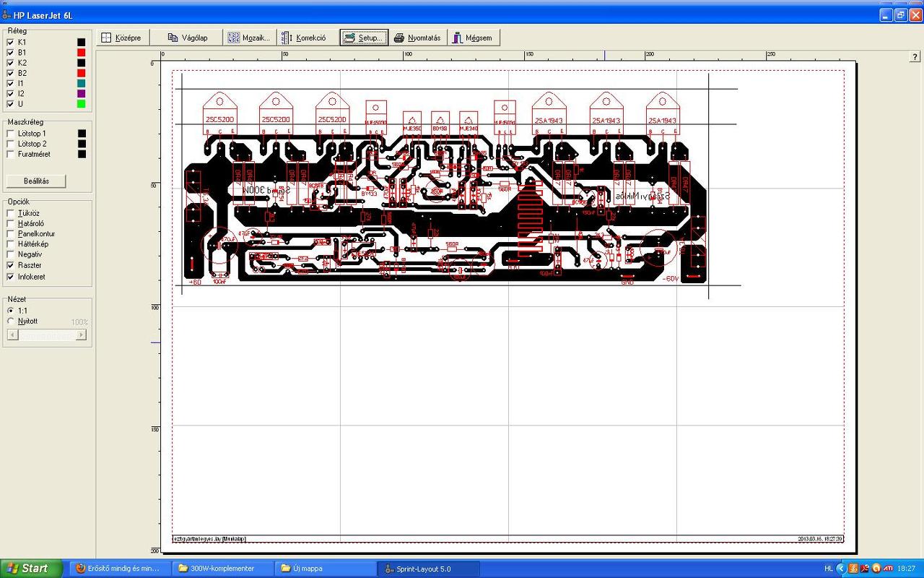Click the Lötstop 1 color swatch
924x578 pixels.
[x=82, y=134]
